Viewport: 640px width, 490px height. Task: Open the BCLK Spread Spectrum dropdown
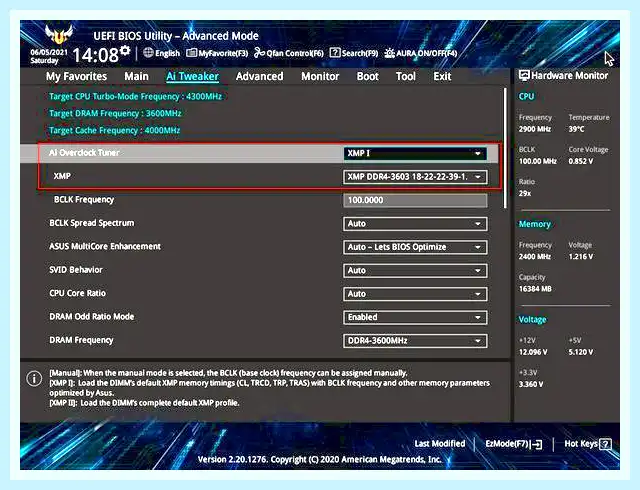pos(415,224)
